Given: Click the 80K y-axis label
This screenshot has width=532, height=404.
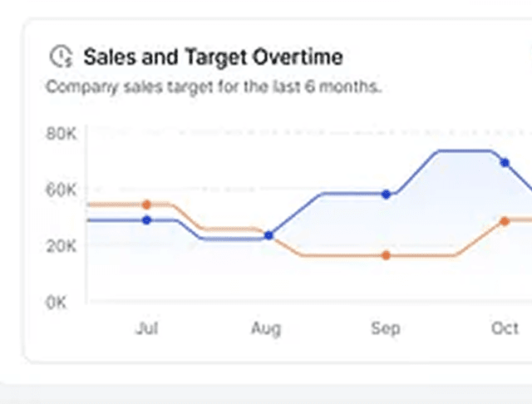Looking at the screenshot, I should pos(61,135).
